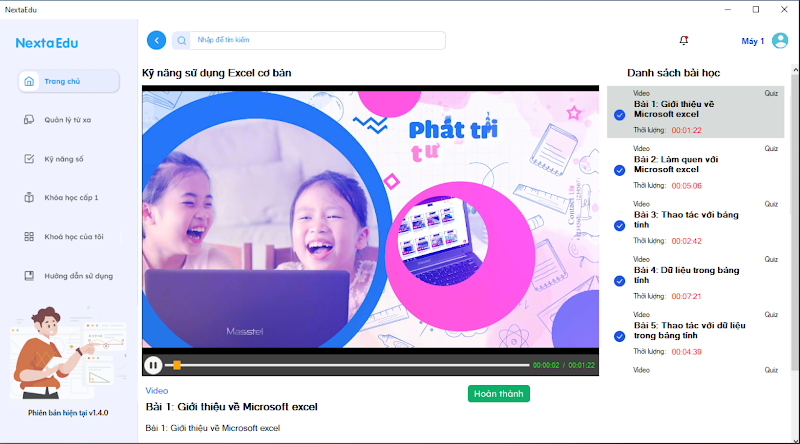Click the completed checkmark for Bài 2

pos(619,170)
